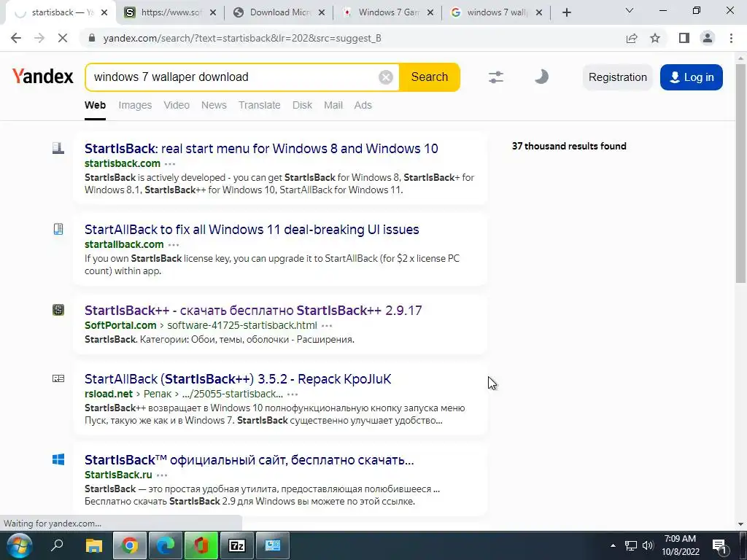The image size is (747, 560).
Task: Expand options dots on rsload.net result
Action: [293, 394]
